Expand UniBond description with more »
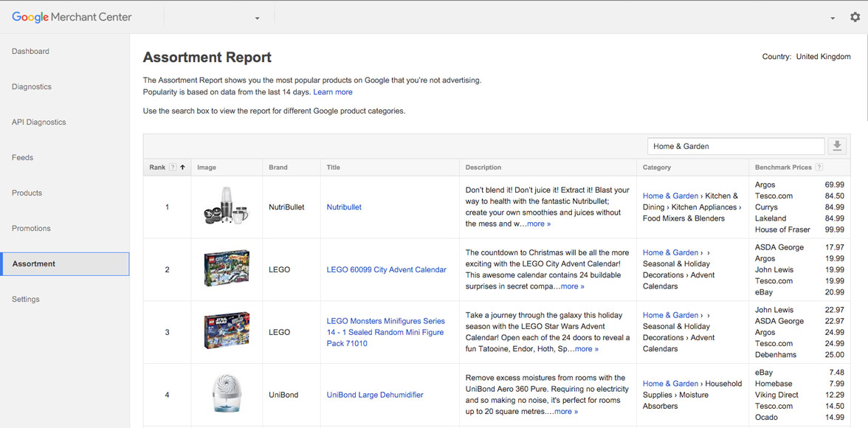Viewport: 868px width, 428px height. coord(565,411)
